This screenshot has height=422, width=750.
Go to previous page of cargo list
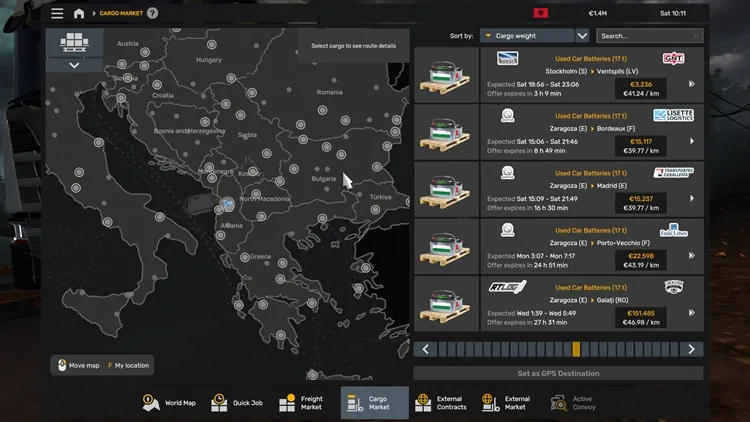[x=425, y=349]
